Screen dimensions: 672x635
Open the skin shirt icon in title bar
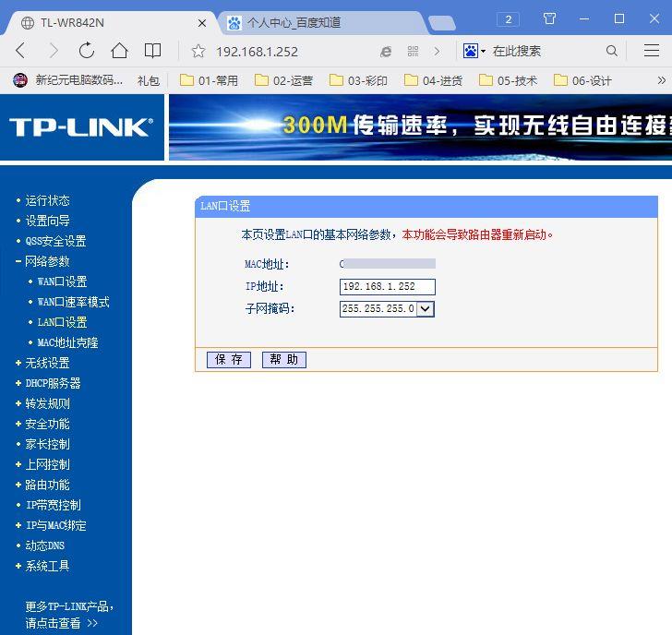point(550,18)
